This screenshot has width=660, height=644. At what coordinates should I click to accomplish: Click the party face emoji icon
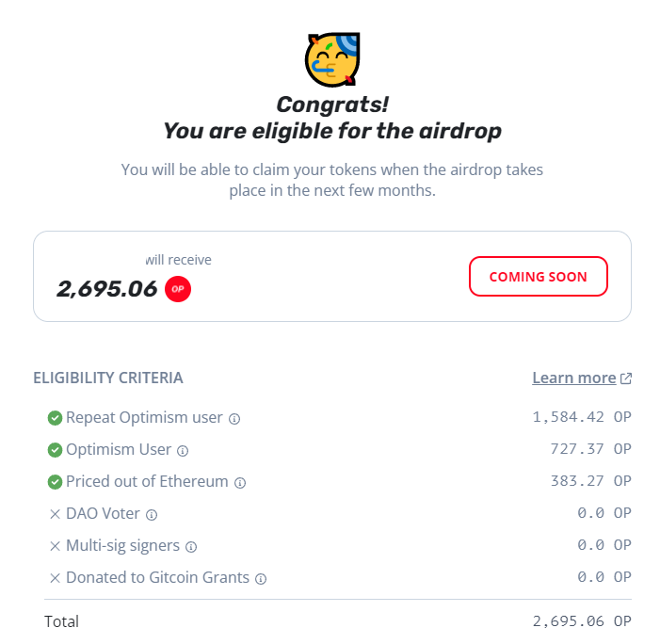click(332, 58)
